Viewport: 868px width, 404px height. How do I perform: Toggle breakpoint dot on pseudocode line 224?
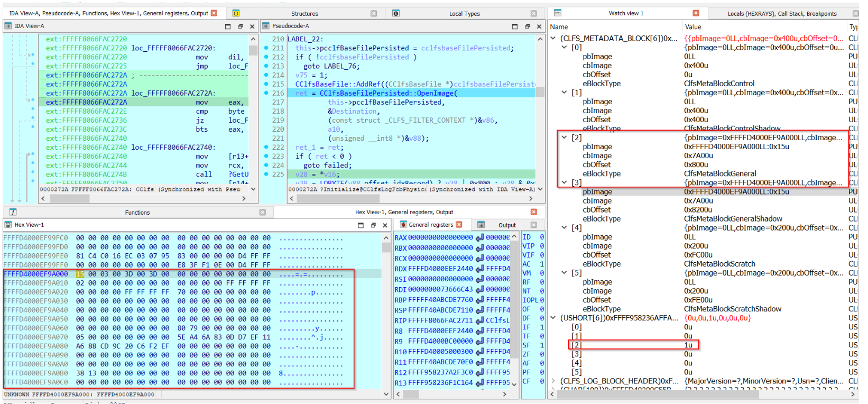[x=266, y=165]
